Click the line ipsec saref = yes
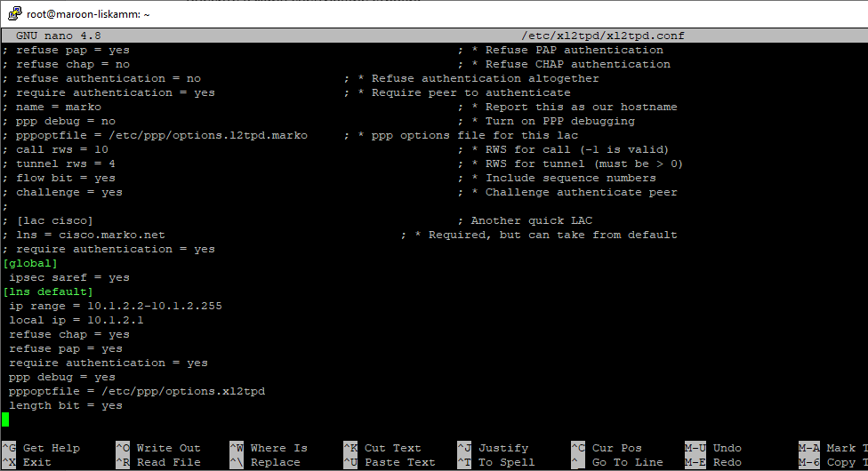 [69, 278]
